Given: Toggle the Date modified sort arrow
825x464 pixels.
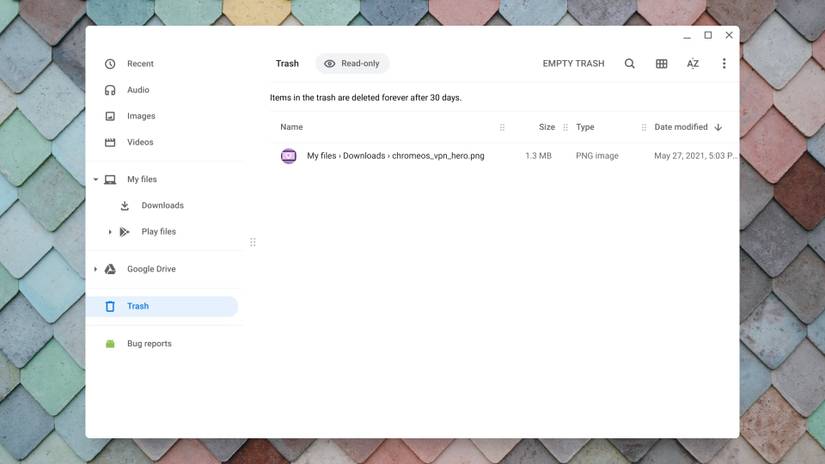Looking at the screenshot, I should coord(718,127).
